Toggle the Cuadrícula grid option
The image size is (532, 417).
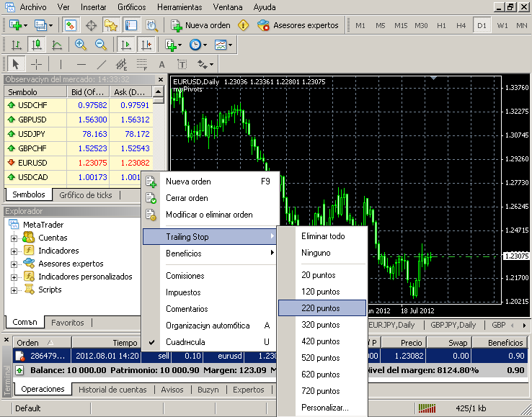click(x=186, y=342)
